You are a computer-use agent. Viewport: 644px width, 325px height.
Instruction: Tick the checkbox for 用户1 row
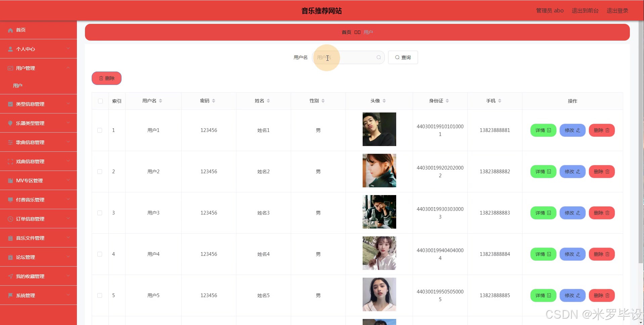[x=100, y=130]
